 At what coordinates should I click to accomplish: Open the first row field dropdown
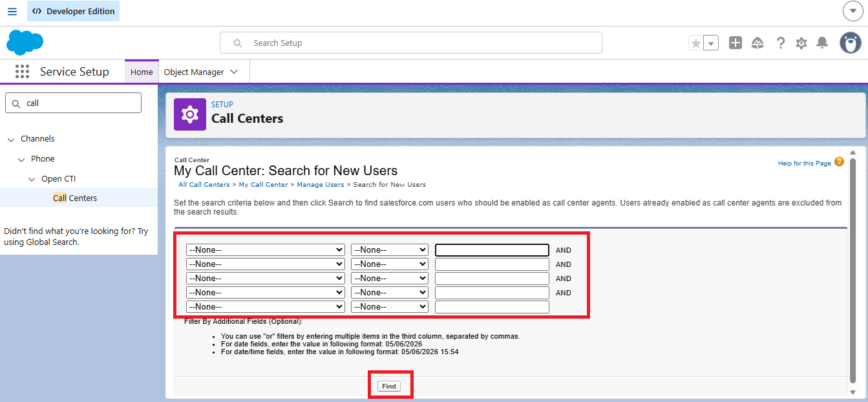[265, 250]
